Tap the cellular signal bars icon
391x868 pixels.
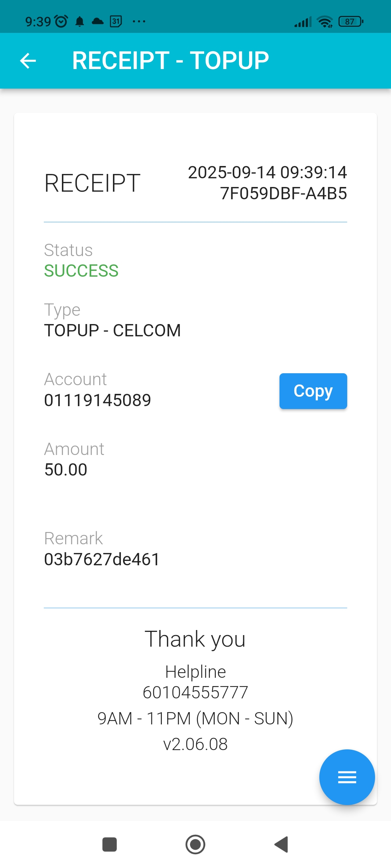303,22
